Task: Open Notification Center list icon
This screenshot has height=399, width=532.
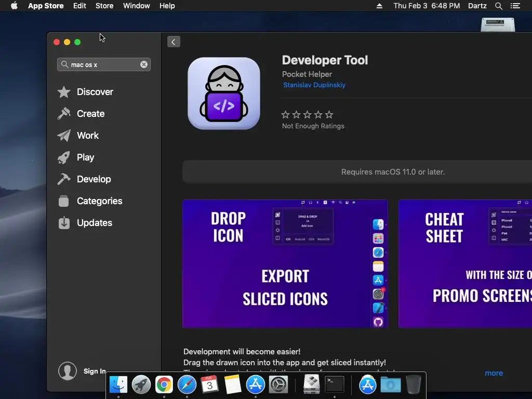Action: pos(515,6)
